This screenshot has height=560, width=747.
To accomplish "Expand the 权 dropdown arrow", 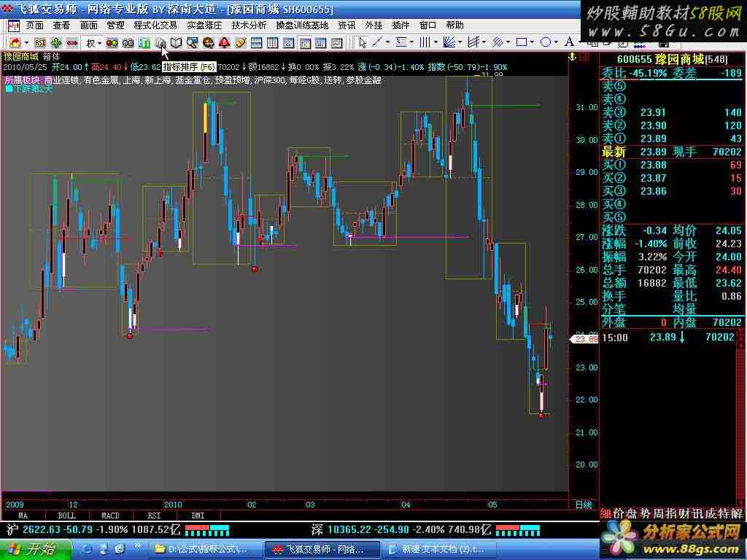I will 99,43.
